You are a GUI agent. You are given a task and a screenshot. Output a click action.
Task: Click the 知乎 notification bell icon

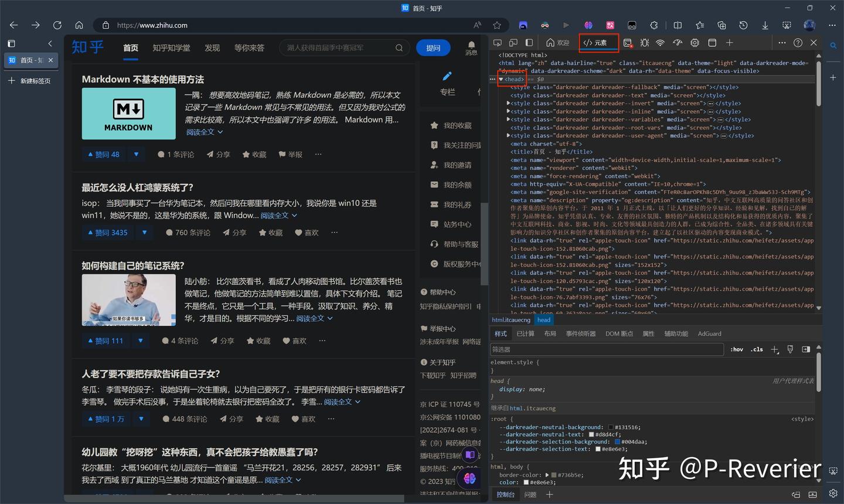coord(471,43)
